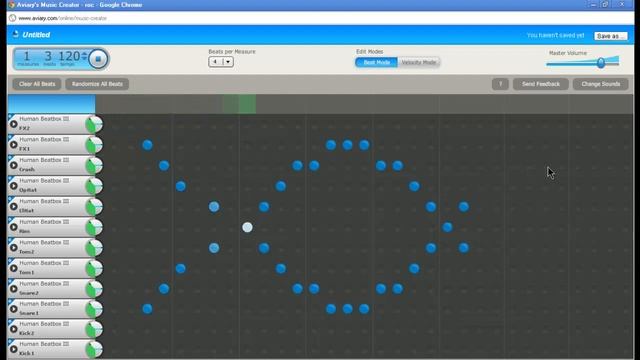Stop playback with the round stop button
640x360 pixels.
click(x=98, y=59)
